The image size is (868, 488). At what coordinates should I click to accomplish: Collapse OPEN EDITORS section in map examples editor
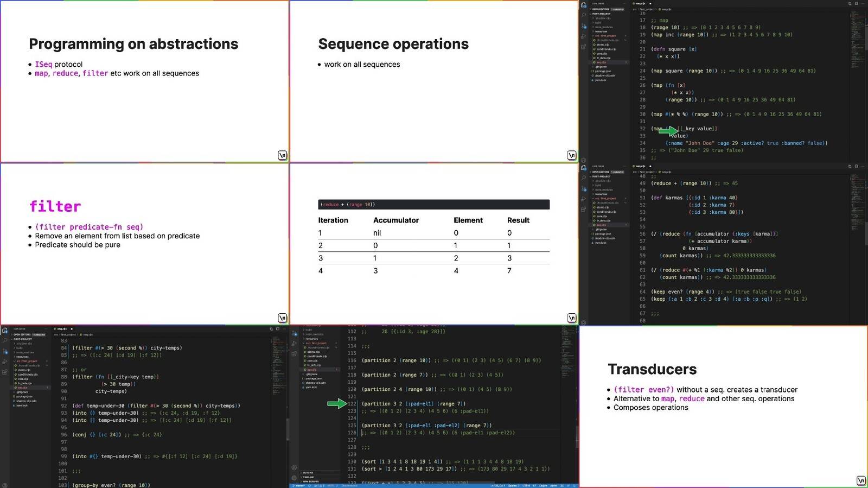[607, 9]
